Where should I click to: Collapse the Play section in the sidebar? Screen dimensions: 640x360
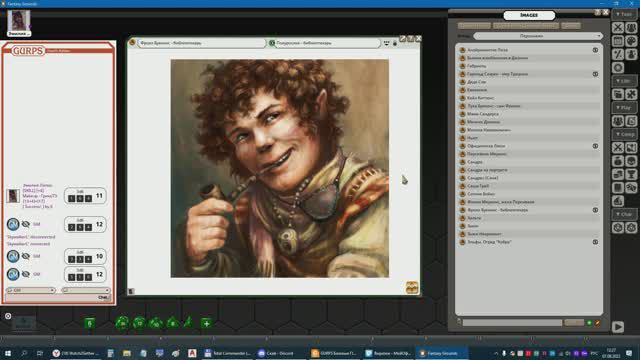pyautogui.click(x=624, y=107)
